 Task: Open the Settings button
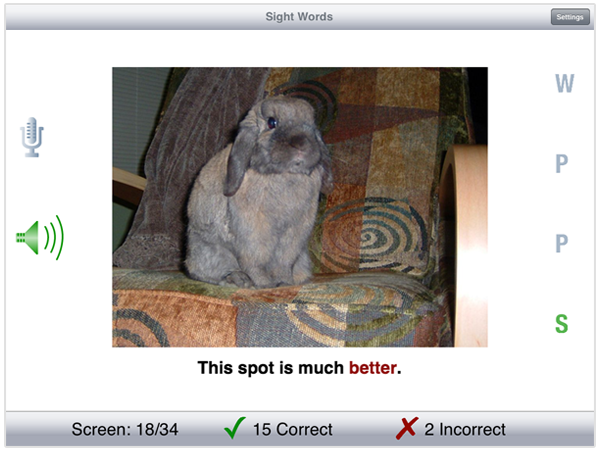[570, 17]
